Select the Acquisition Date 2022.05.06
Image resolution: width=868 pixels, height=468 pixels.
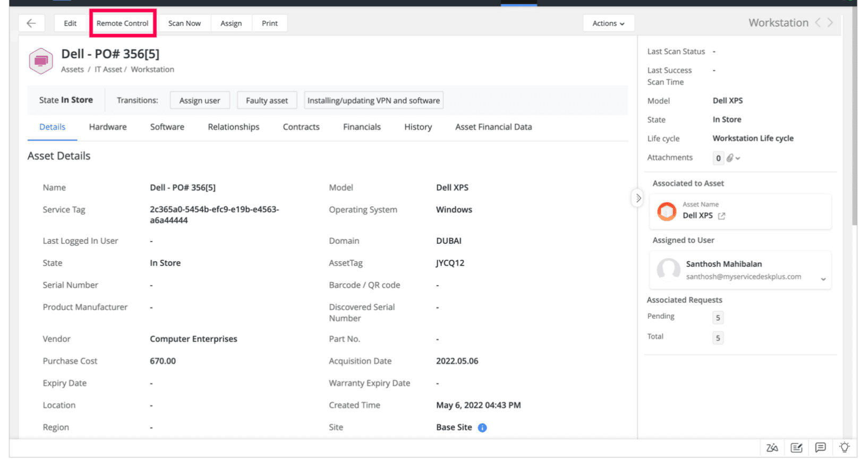[457, 361]
